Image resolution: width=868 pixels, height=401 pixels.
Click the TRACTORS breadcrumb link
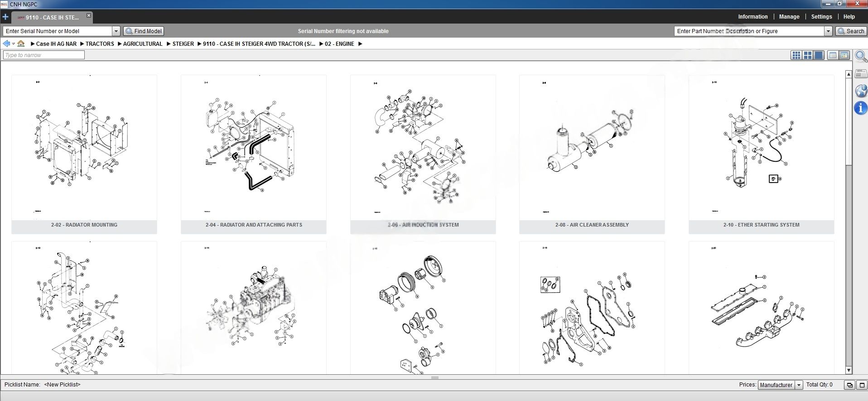(100, 44)
